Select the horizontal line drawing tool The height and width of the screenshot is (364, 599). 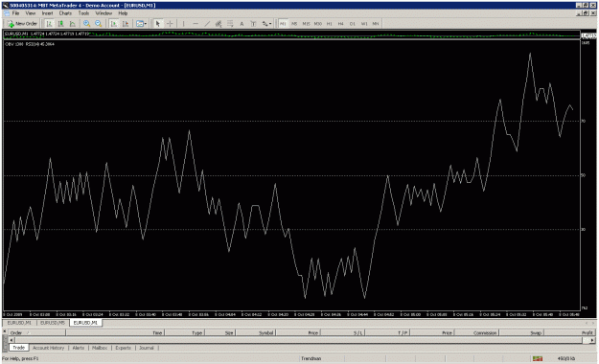(196, 24)
